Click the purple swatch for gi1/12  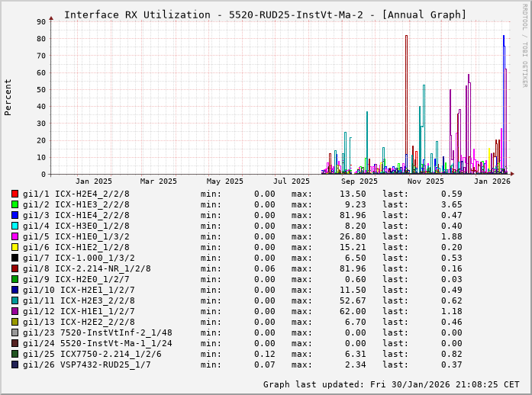[x=15, y=311]
